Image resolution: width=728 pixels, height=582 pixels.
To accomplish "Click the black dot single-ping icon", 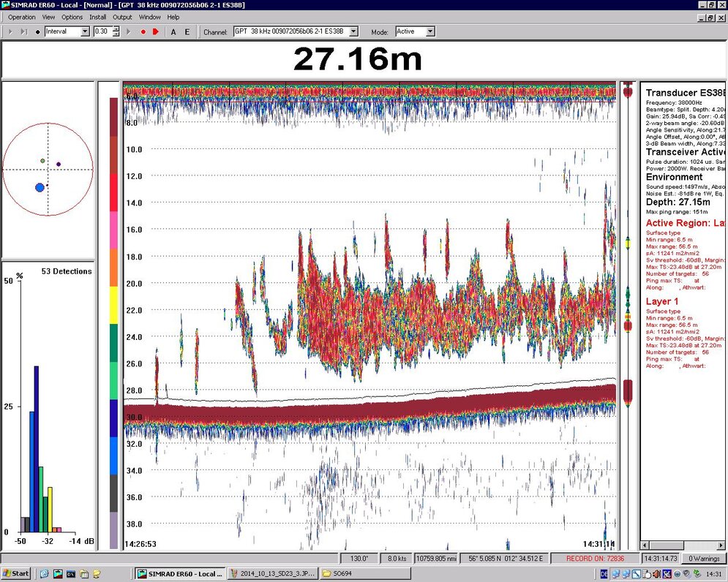I will coord(37,32).
